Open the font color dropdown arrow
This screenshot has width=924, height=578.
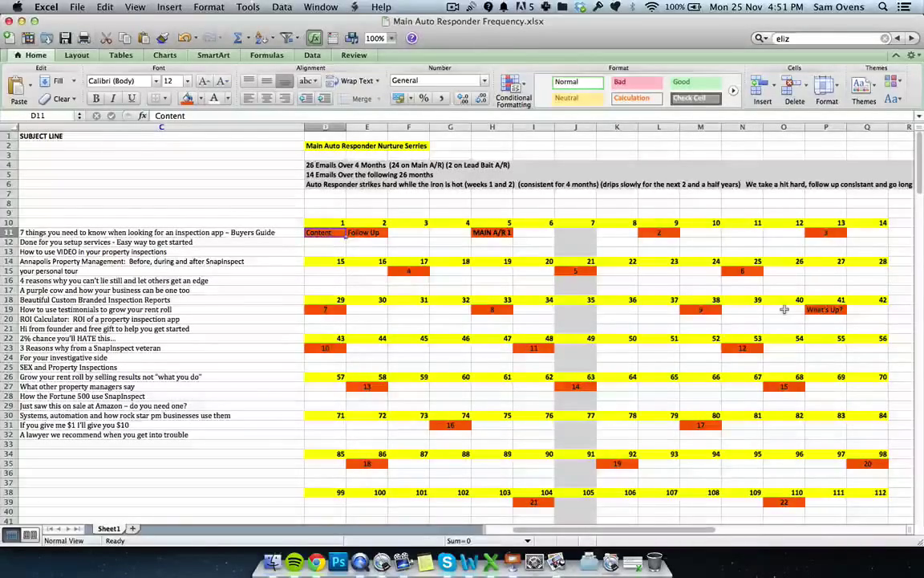point(228,99)
